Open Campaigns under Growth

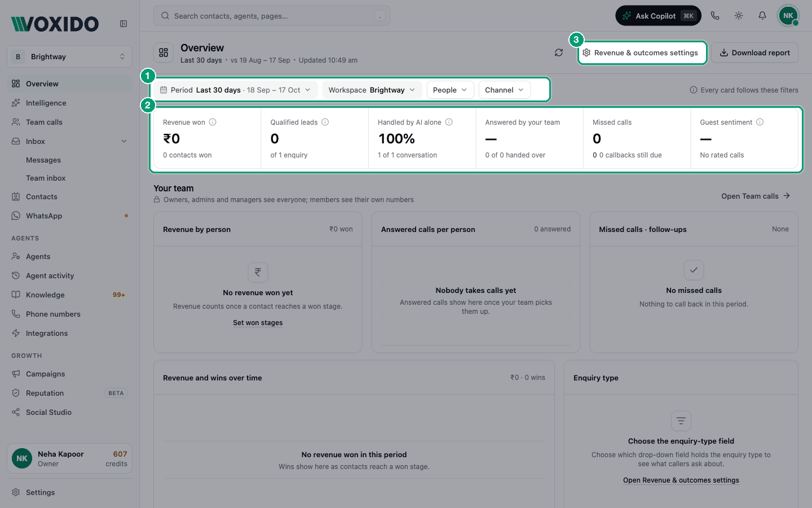[x=70, y=374]
